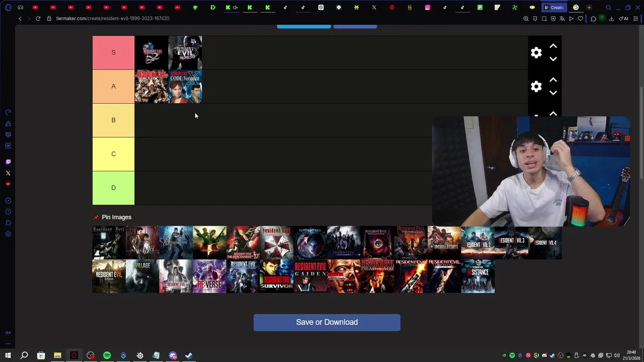644x362 pixels.
Task: Open a new browser tab
Action: 589,8
